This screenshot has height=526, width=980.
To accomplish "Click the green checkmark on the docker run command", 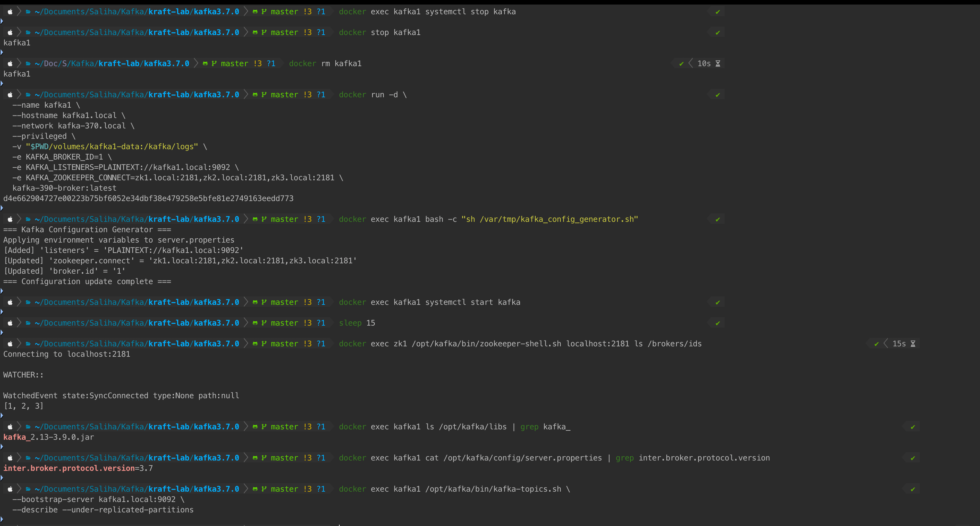I will pyautogui.click(x=717, y=94).
